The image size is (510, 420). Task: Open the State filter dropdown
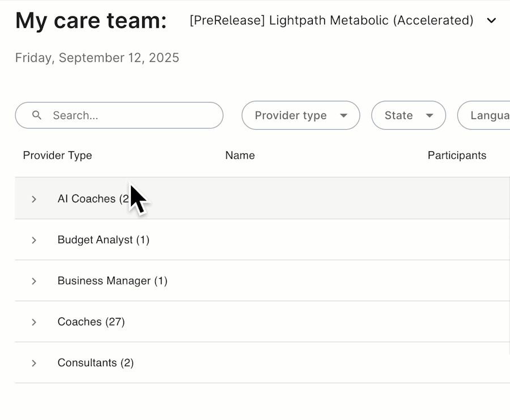click(408, 116)
